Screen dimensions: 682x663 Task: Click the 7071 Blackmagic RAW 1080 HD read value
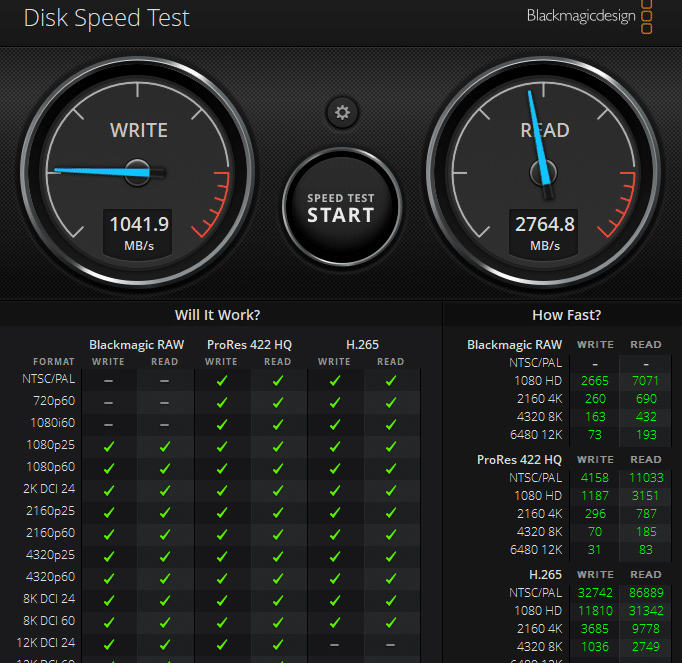click(x=645, y=381)
